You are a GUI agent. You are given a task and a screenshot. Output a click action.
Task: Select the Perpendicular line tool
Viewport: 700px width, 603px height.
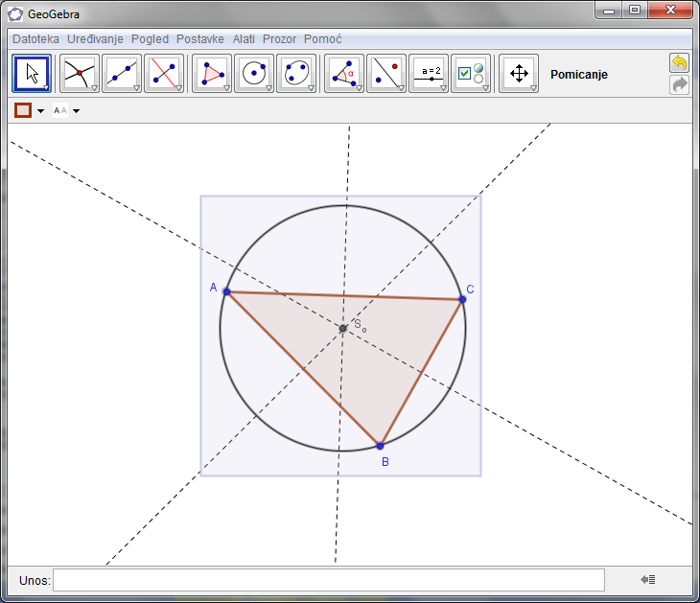tap(164, 73)
